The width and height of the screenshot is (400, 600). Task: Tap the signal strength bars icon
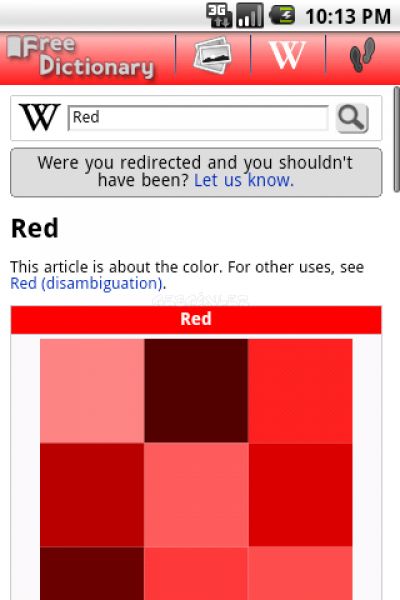[250, 16]
